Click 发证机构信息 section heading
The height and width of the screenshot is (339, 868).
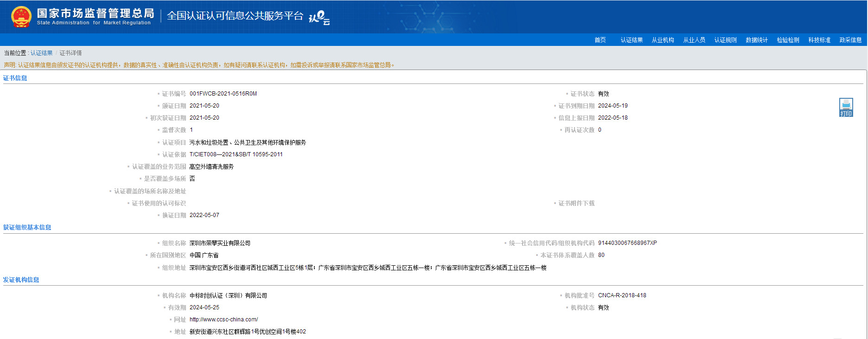tap(21, 280)
